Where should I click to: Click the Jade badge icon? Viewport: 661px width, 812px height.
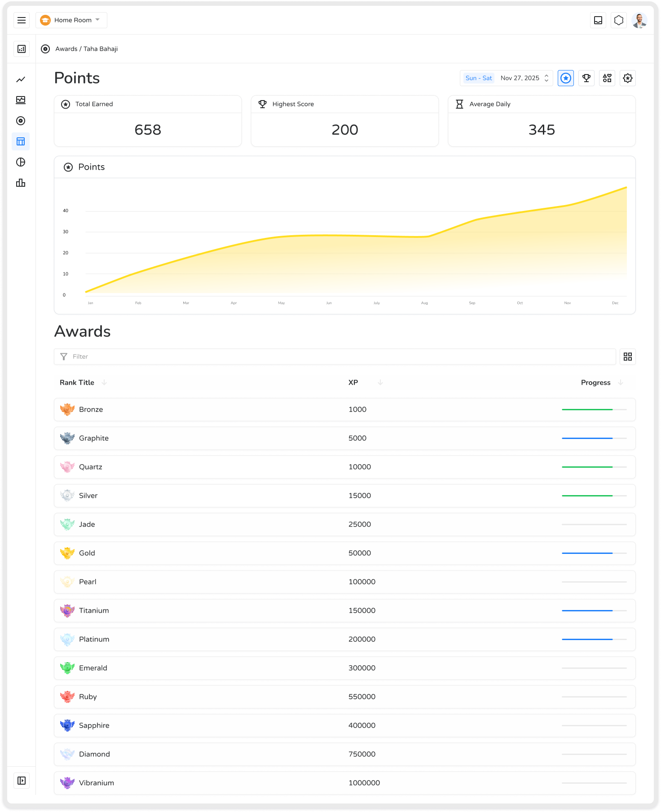tap(67, 524)
